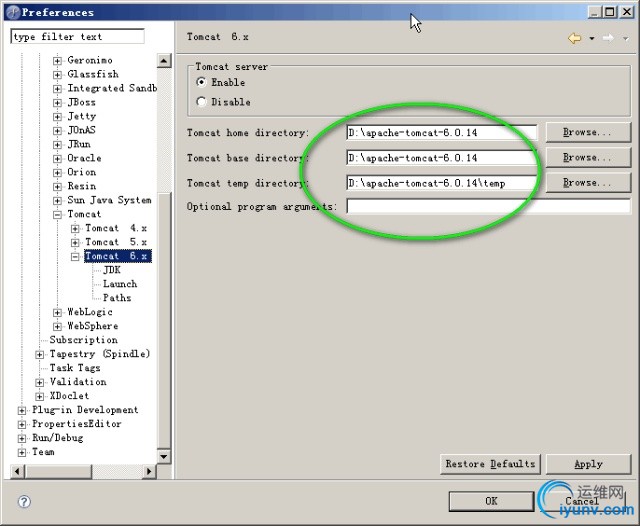Select the Orion tree item
640x526 pixels.
(82, 172)
